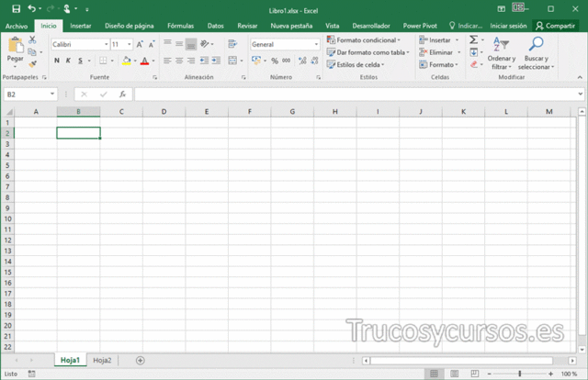Apply the red font color button
The height and width of the screenshot is (380, 588).
click(144, 61)
